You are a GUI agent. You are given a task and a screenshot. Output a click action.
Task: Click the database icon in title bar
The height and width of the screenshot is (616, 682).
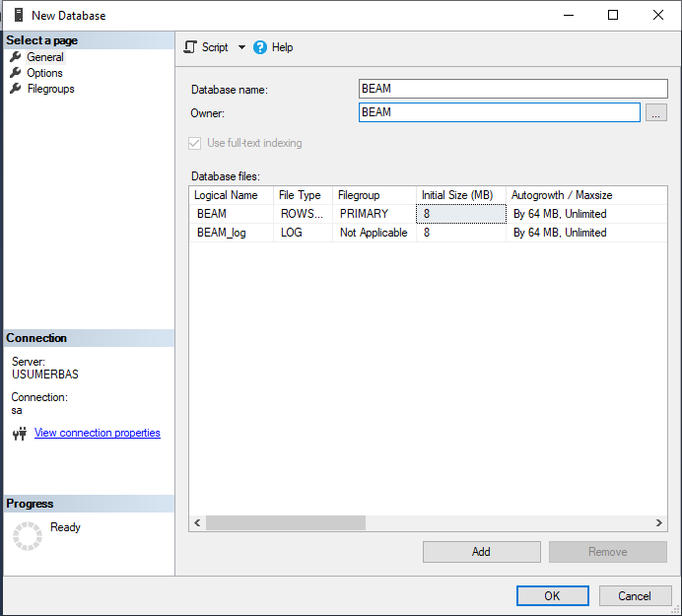pyautogui.click(x=18, y=15)
